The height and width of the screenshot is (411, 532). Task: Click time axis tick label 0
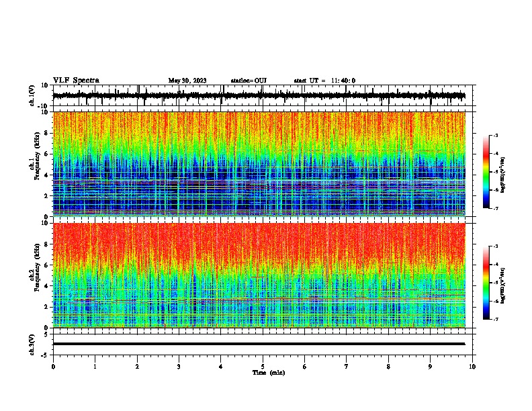click(x=53, y=367)
